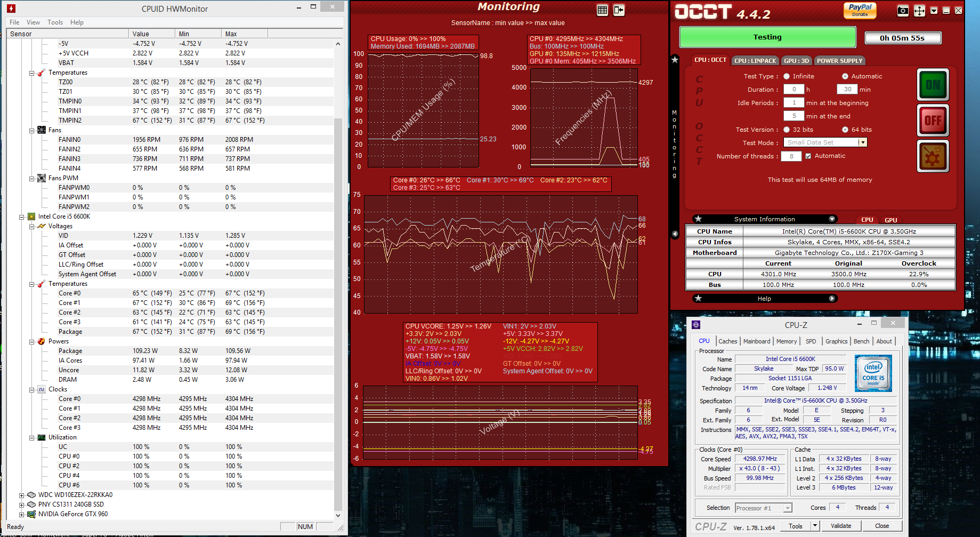The width and height of the screenshot is (980, 537).
Task: Click the Monitoring dock/detach window icon
Action: click(x=619, y=10)
